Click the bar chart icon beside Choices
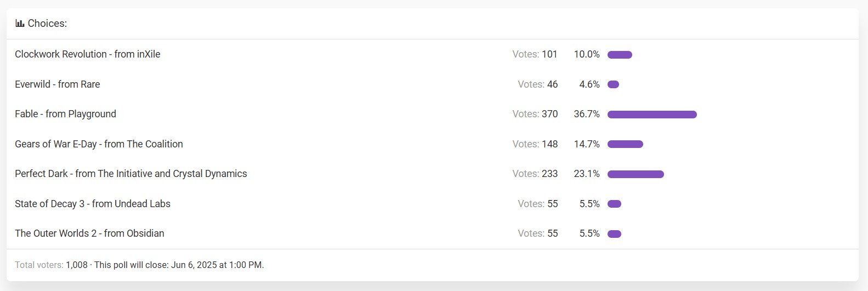The height and width of the screenshot is (291, 868). (20, 24)
